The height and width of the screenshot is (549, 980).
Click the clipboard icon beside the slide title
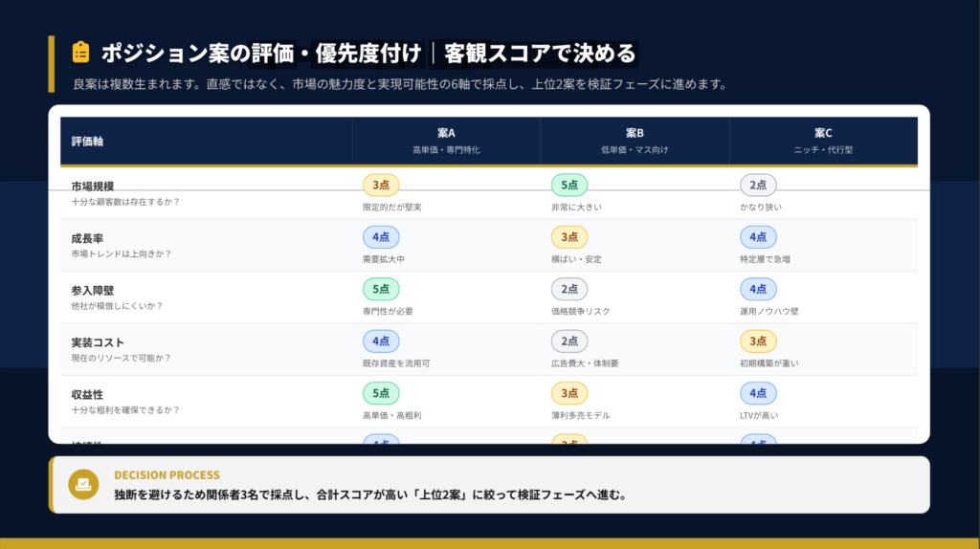coord(80,52)
